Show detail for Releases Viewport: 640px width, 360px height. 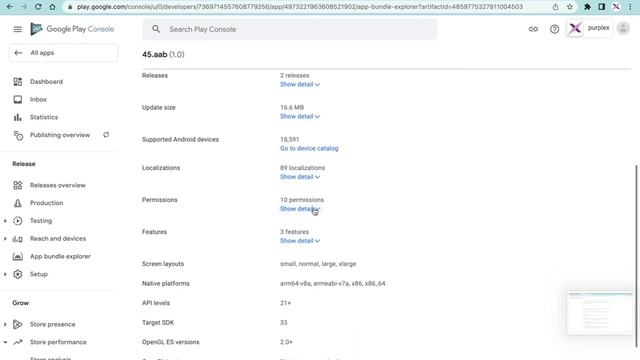(x=300, y=84)
